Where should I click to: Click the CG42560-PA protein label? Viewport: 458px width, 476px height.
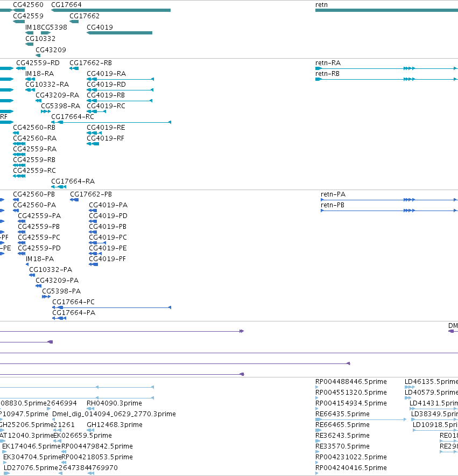click(x=34, y=205)
